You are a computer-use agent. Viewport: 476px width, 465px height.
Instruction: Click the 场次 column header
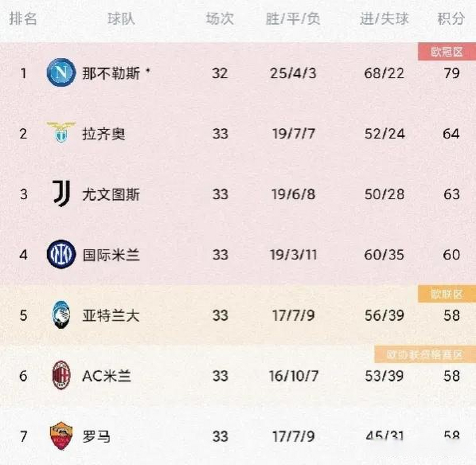[220, 19]
